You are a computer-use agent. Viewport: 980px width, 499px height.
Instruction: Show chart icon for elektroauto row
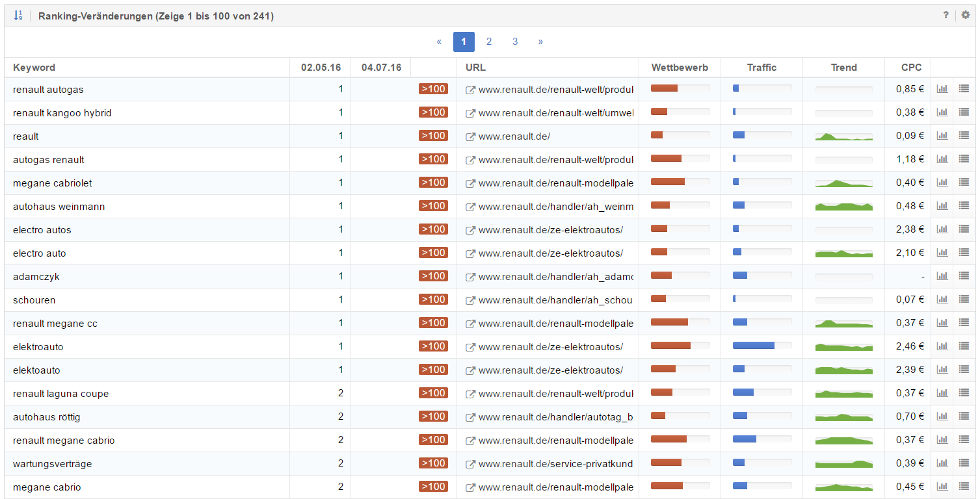point(942,346)
